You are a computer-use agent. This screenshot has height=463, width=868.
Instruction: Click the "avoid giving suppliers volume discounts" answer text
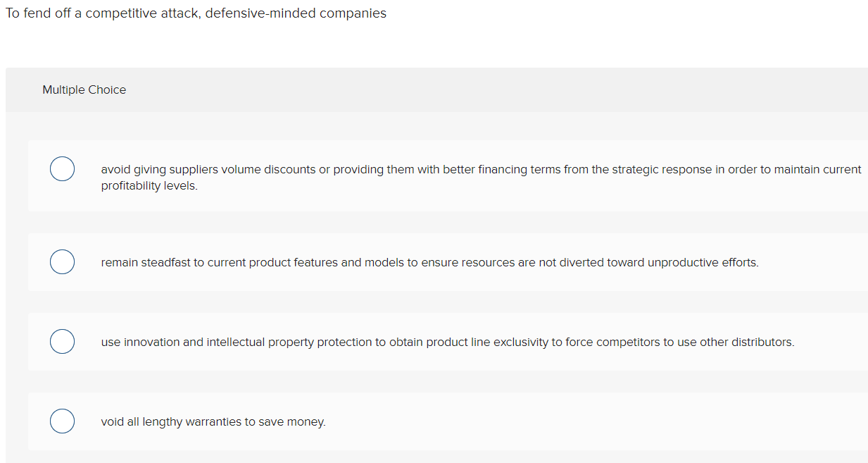click(282, 170)
